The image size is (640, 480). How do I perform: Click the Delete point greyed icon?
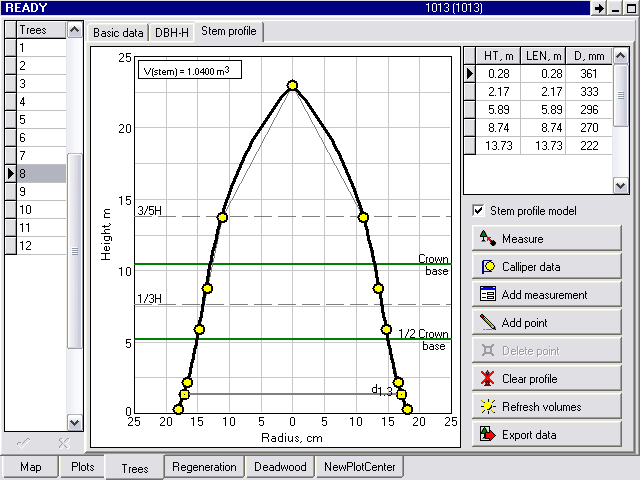[488, 350]
